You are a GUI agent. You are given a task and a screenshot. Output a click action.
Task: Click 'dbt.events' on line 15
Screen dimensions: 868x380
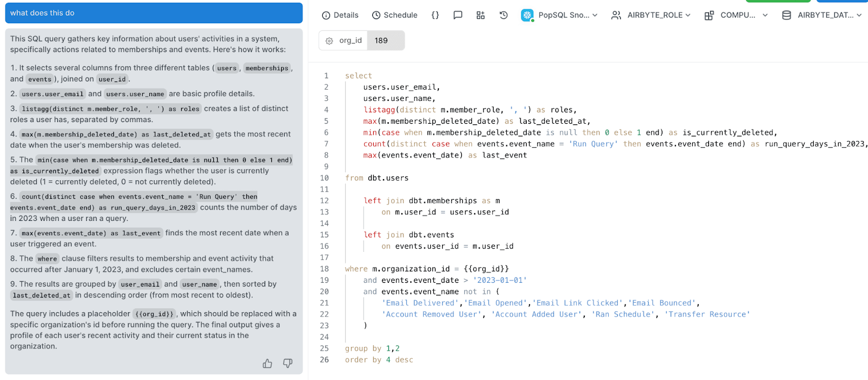click(431, 235)
